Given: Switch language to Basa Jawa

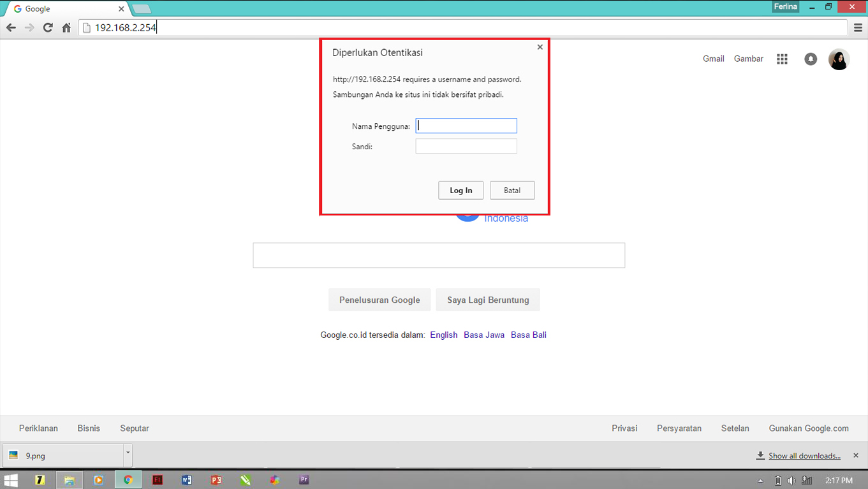Looking at the screenshot, I should (x=484, y=335).
